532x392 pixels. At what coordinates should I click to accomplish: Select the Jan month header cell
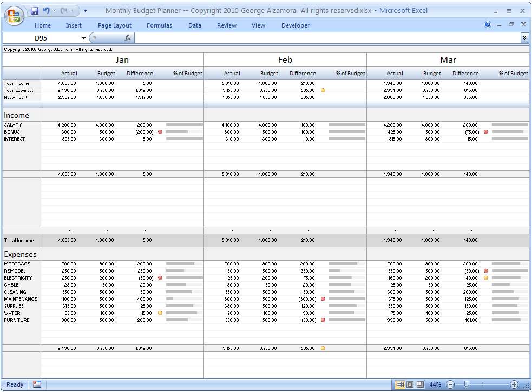(122, 59)
